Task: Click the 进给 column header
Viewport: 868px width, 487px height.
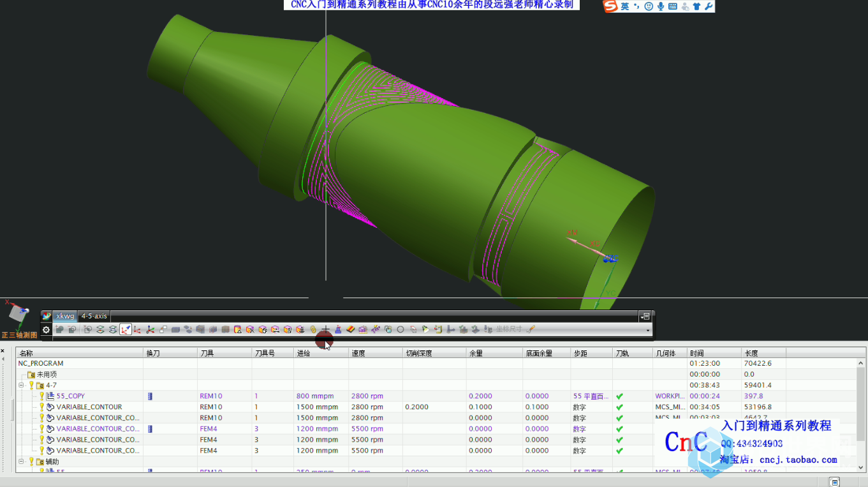Action: pyautogui.click(x=321, y=352)
